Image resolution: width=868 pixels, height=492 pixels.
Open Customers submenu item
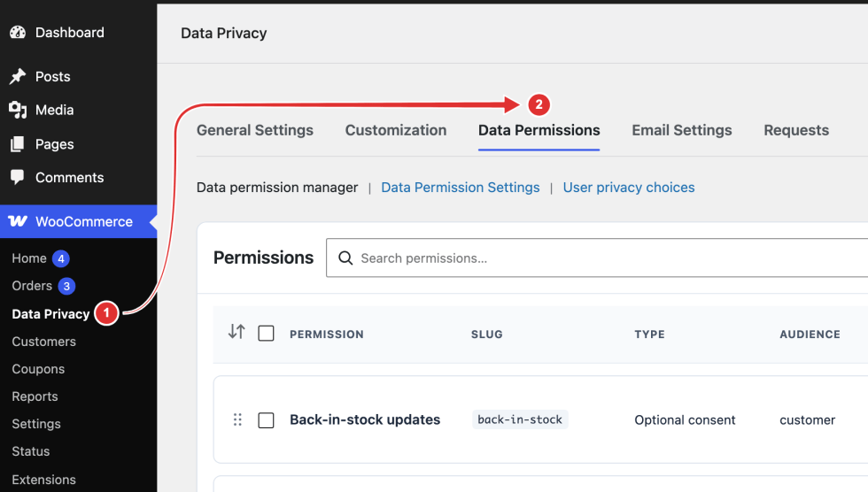click(x=43, y=342)
